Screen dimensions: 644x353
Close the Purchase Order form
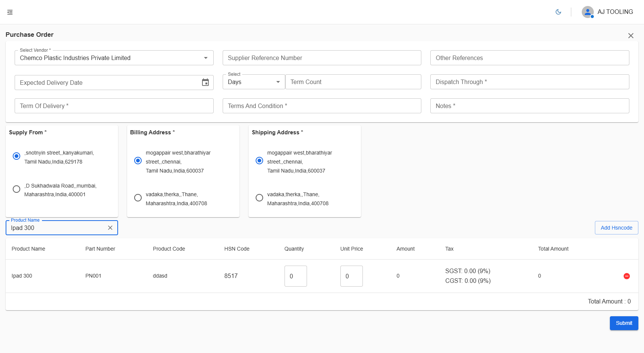click(631, 36)
